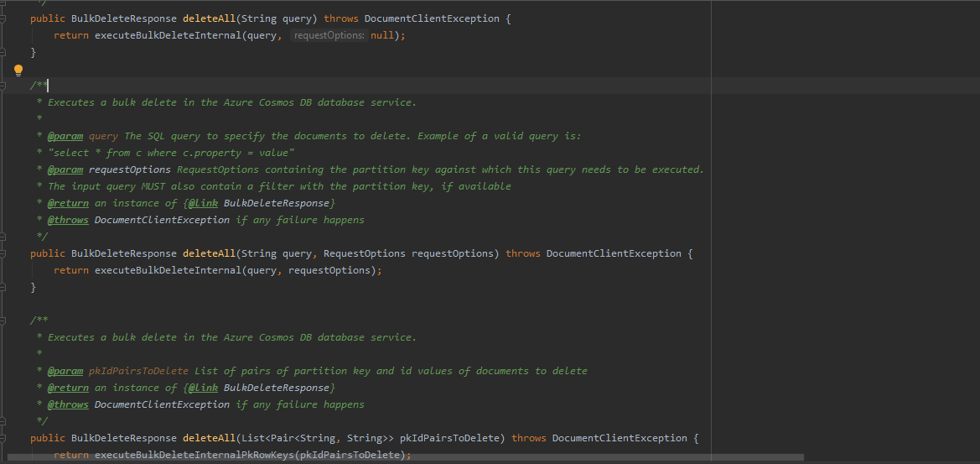Click 'deleteAll' in the (String query) signature
Viewport: 980px width, 464px height.
pos(209,18)
